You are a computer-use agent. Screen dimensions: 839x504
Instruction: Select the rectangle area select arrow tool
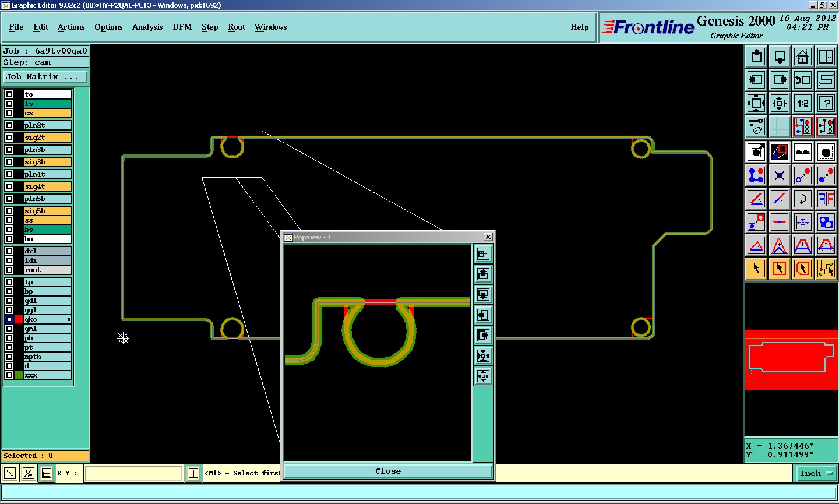coord(780,269)
